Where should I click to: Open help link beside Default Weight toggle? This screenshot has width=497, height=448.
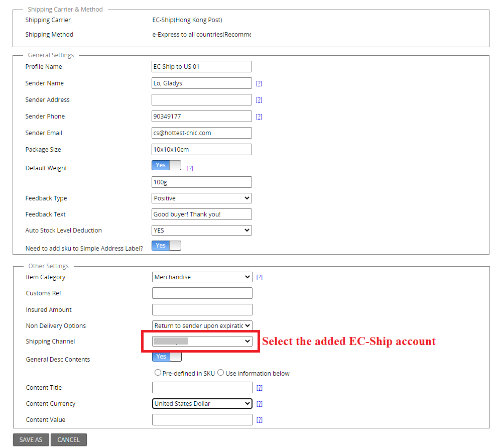tap(190, 168)
